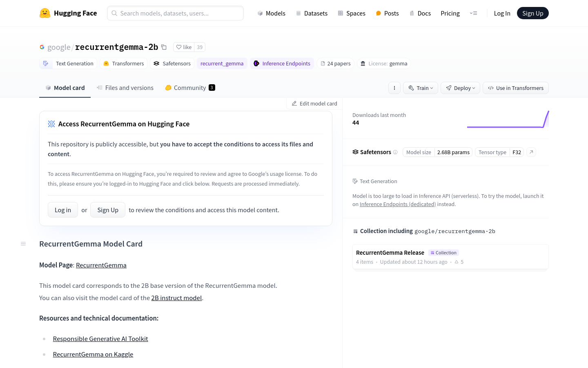Open the google organization link
The height and width of the screenshot is (368, 588).
[59, 47]
